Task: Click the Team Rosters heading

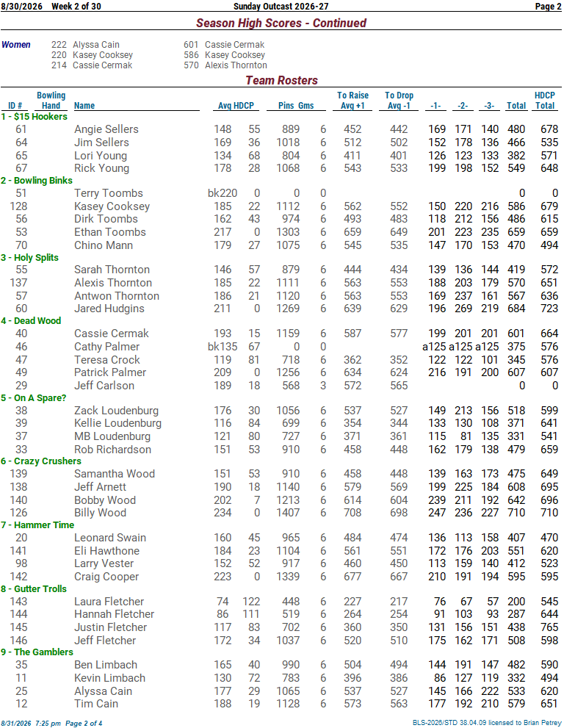Action: click(281, 80)
